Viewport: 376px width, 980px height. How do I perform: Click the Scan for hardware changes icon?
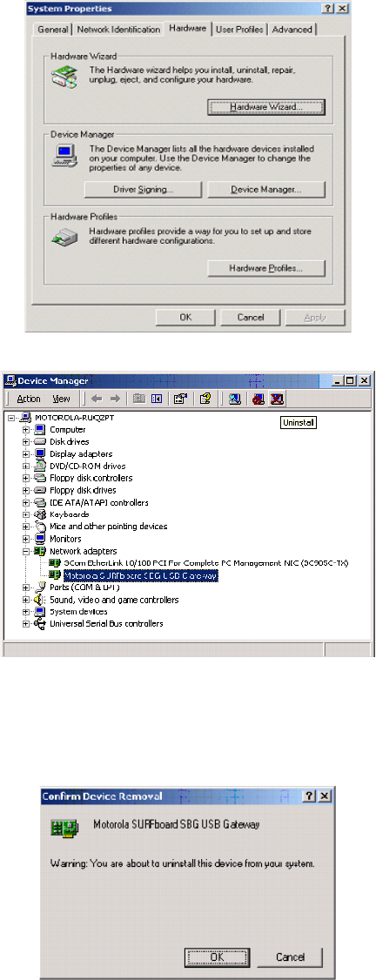click(x=235, y=398)
